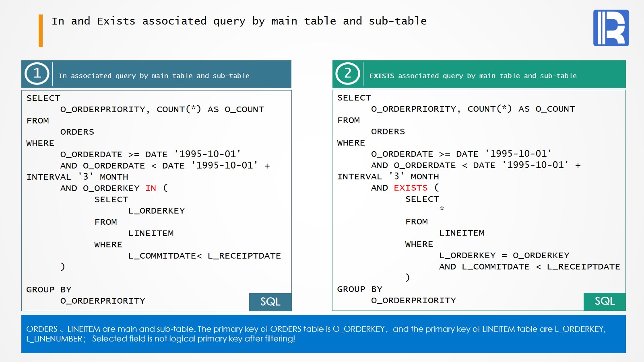
Task: Click ORDERS table name in left query
Action: point(77,132)
